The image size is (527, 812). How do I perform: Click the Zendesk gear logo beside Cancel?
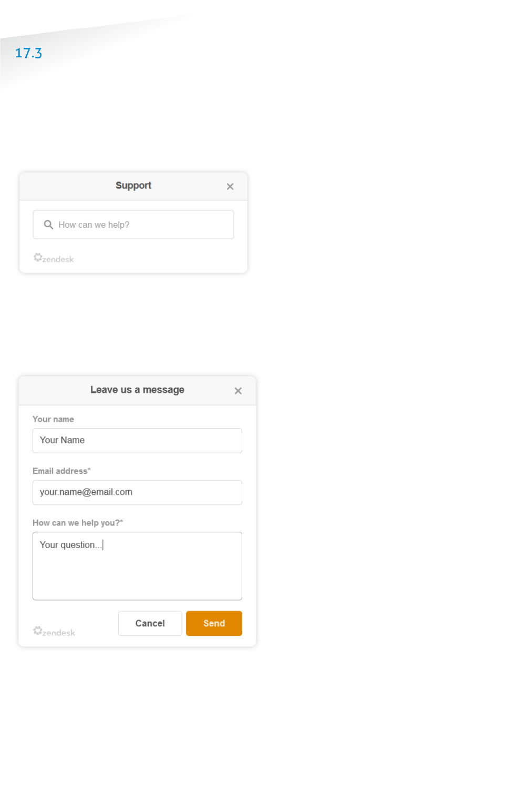pos(38,630)
